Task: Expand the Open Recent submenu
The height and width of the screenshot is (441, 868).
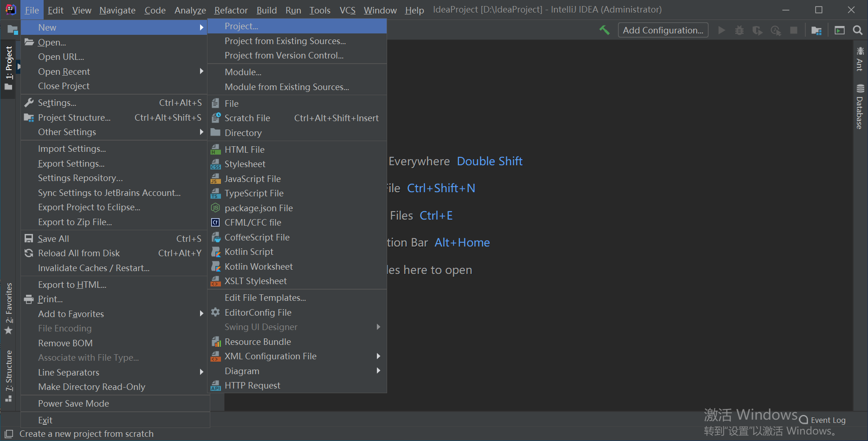Action: click(201, 71)
